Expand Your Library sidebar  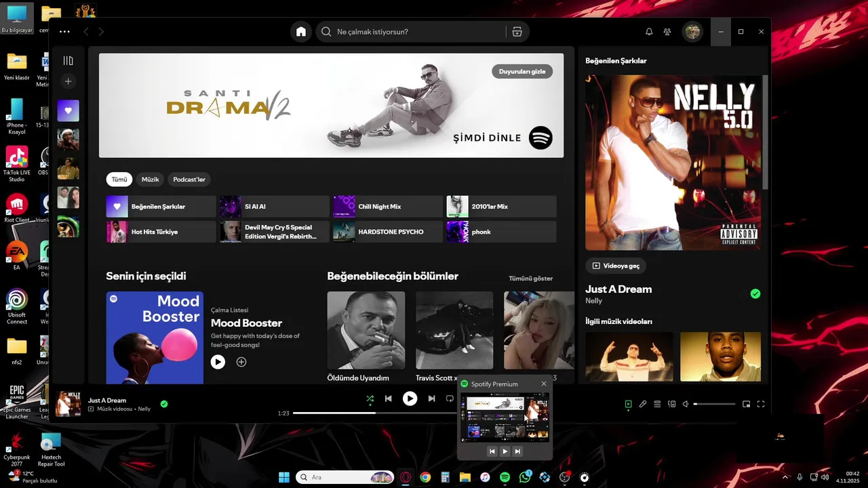point(68,60)
